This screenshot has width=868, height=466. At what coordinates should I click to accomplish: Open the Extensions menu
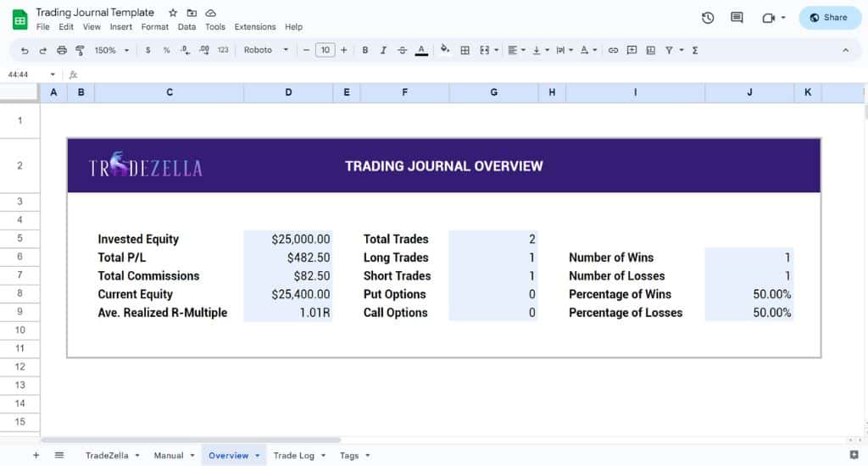[254, 27]
